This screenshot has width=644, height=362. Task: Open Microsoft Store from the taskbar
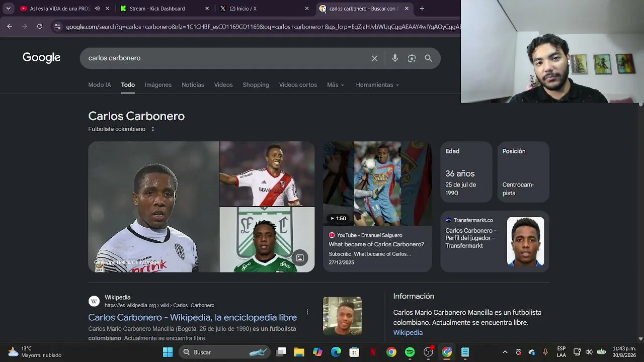[354, 352]
